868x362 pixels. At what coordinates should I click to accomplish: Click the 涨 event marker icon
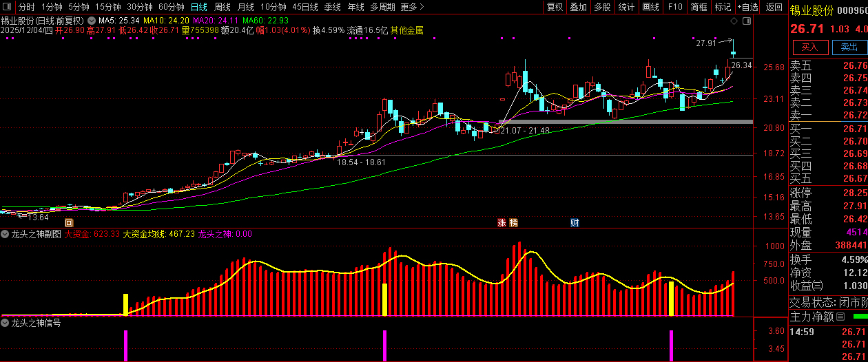point(502,223)
